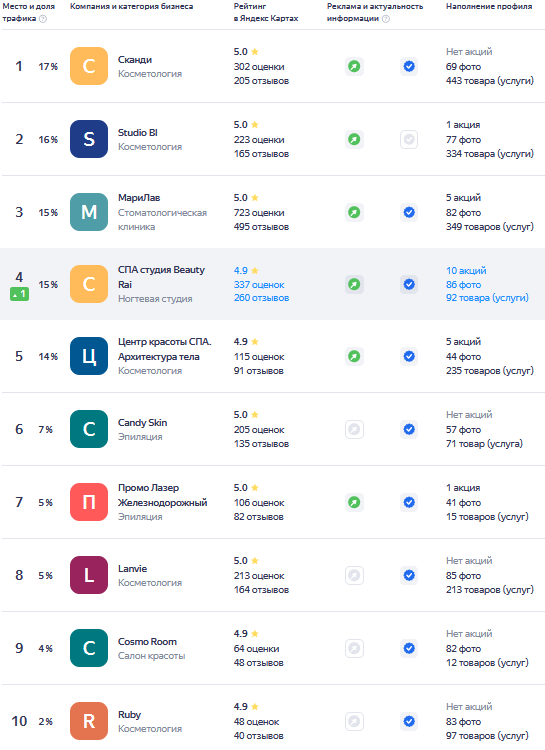Viewport: 545px width, 750px height.
Task: Select company name 'Центр красоты СПА. Архитектура тела'
Action: pyautogui.click(x=165, y=349)
